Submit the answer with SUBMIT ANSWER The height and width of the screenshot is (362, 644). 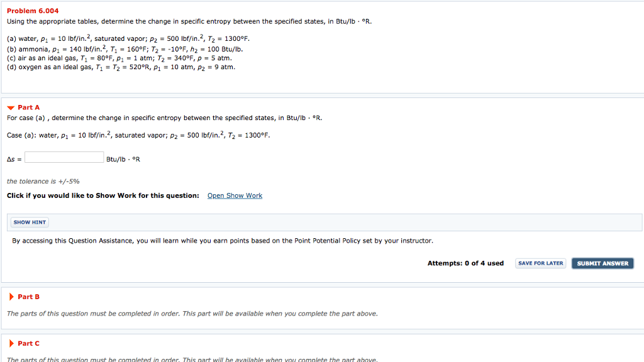click(602, 263)
